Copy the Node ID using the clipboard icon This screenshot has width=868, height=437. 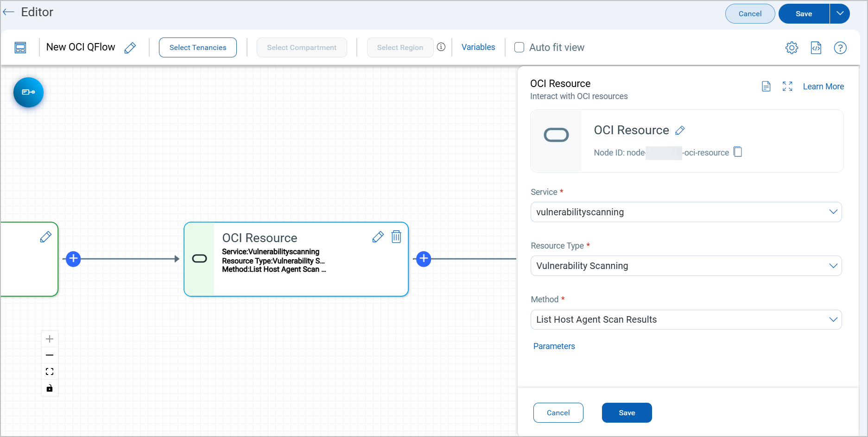click(x=738, y=152)
